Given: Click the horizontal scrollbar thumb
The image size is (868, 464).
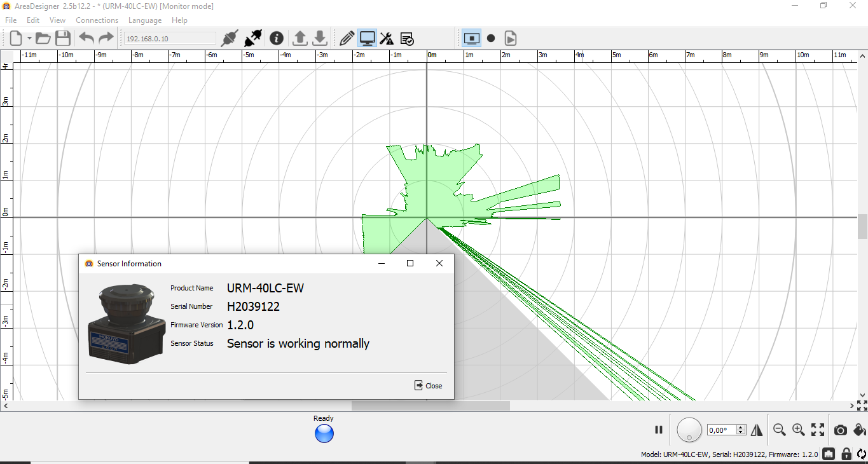Looking at the screenshot, I should click(431, 406).
